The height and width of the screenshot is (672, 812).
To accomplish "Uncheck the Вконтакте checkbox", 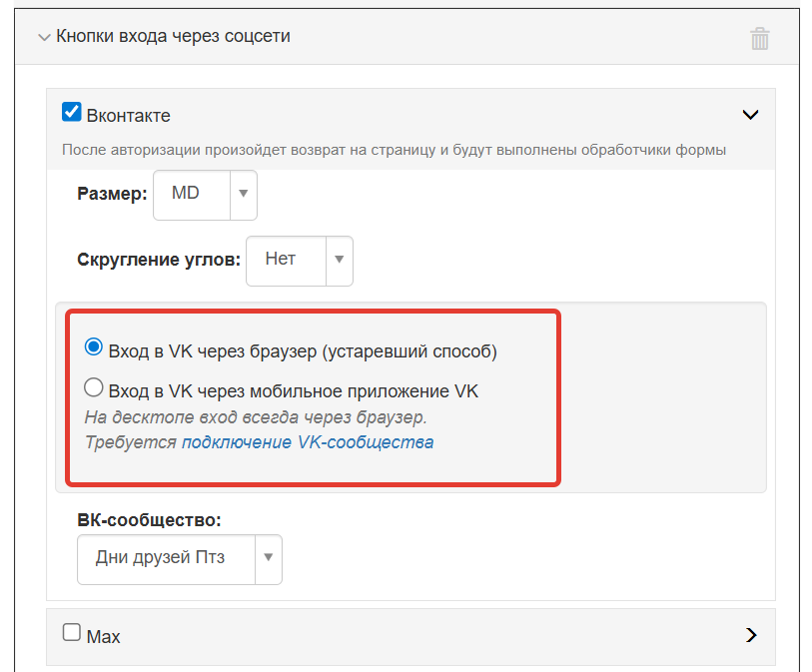I will [x=72, y=112].
